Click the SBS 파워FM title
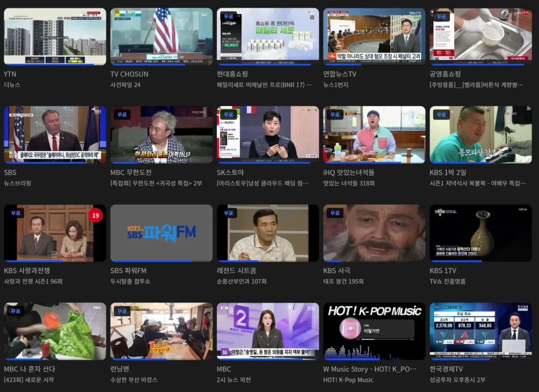Screen dimensions: 539x392 [x=128, y=271]
